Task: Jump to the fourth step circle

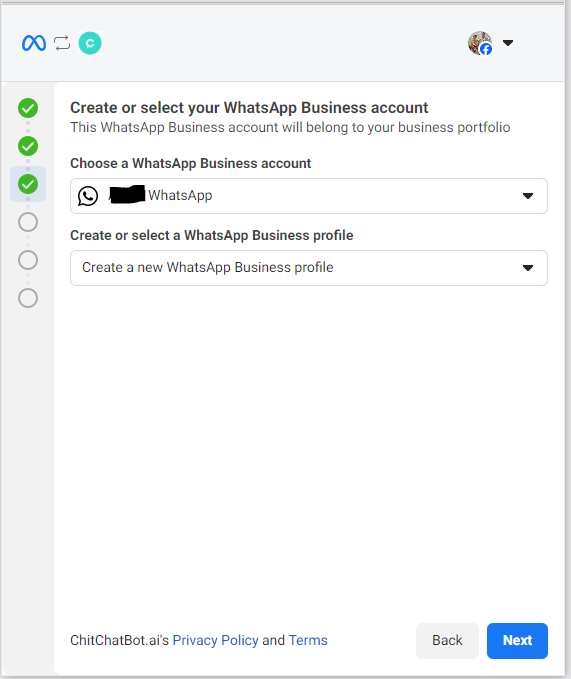Action: click(28, 222)
